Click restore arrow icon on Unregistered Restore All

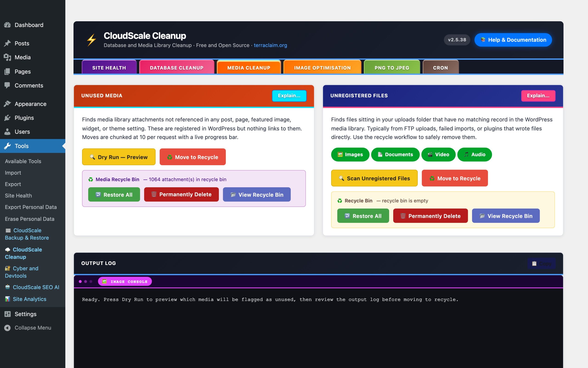(x=347, y=216)
